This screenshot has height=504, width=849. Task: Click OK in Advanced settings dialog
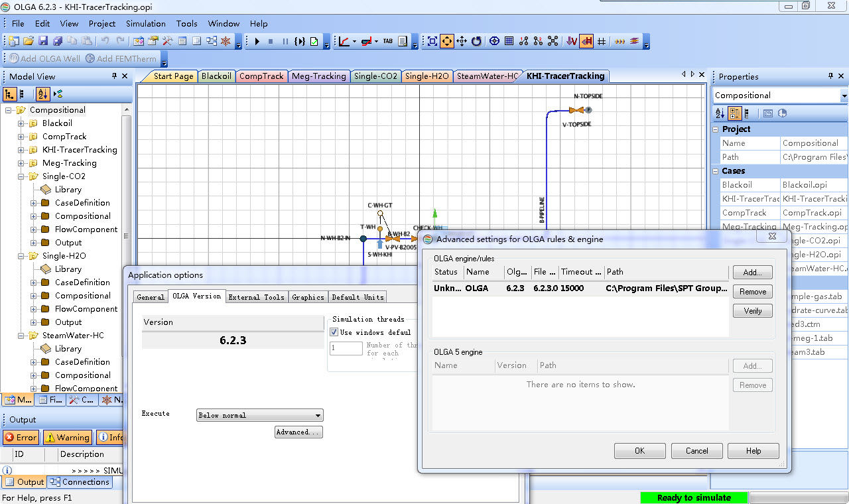[x=639, y=451]
